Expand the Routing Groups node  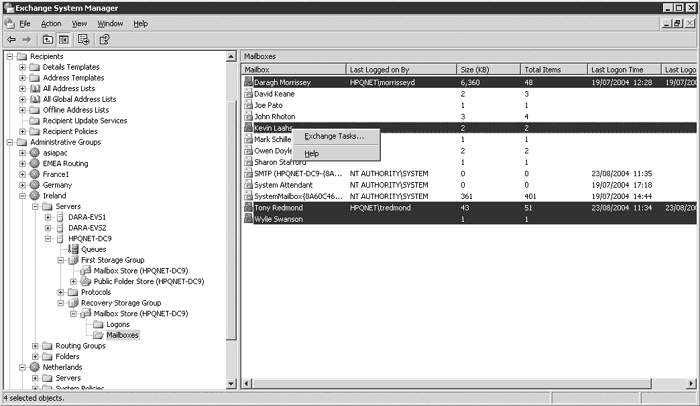coord(35,346)
